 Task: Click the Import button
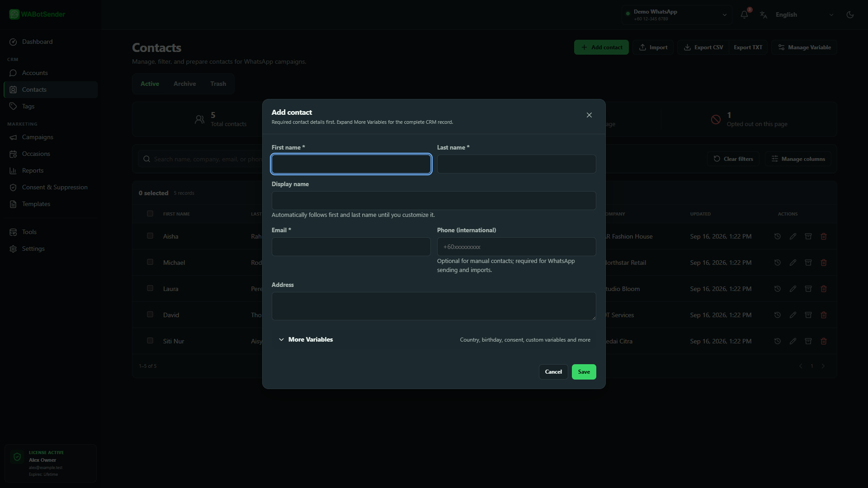653,47
